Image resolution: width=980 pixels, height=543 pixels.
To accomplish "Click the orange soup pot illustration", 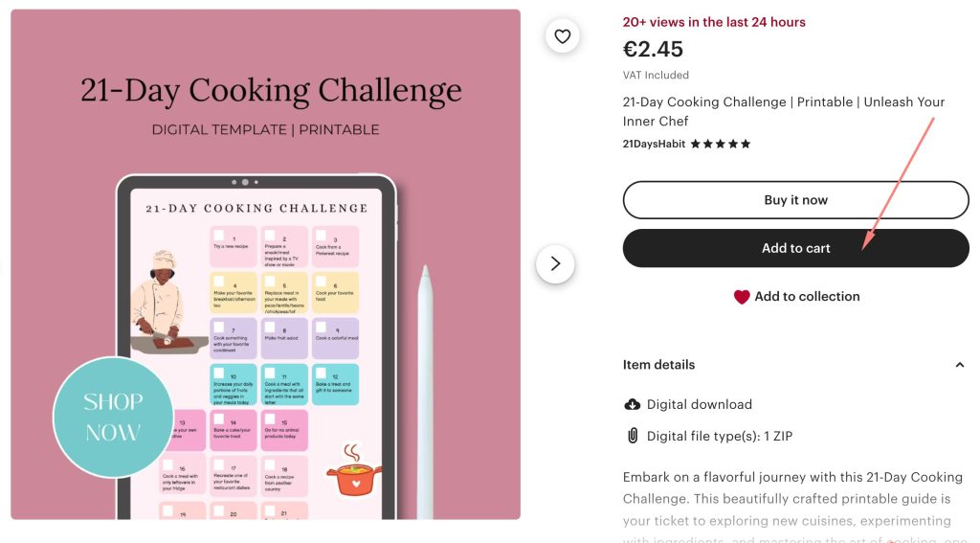I will (353, 472).
